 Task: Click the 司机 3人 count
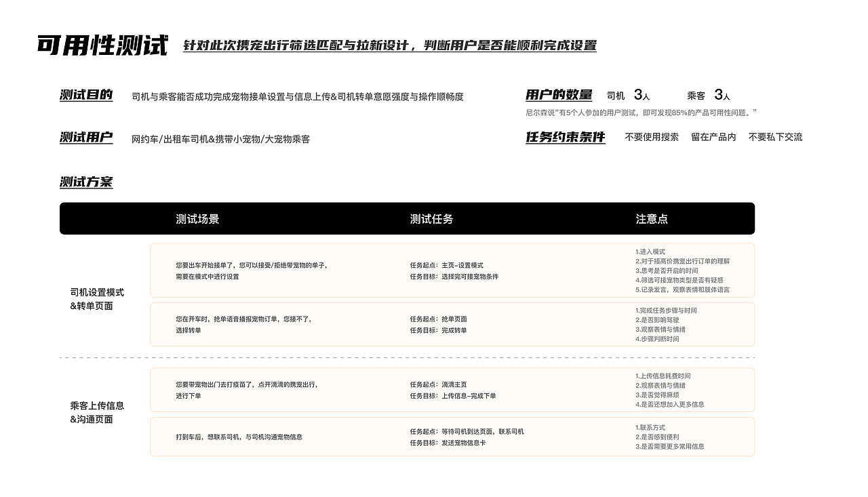click(x=628, y=96)
